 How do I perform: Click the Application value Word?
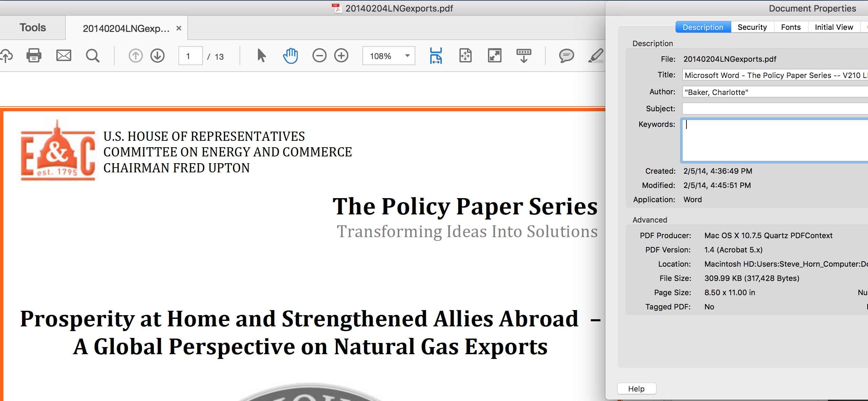coord(693,199)
